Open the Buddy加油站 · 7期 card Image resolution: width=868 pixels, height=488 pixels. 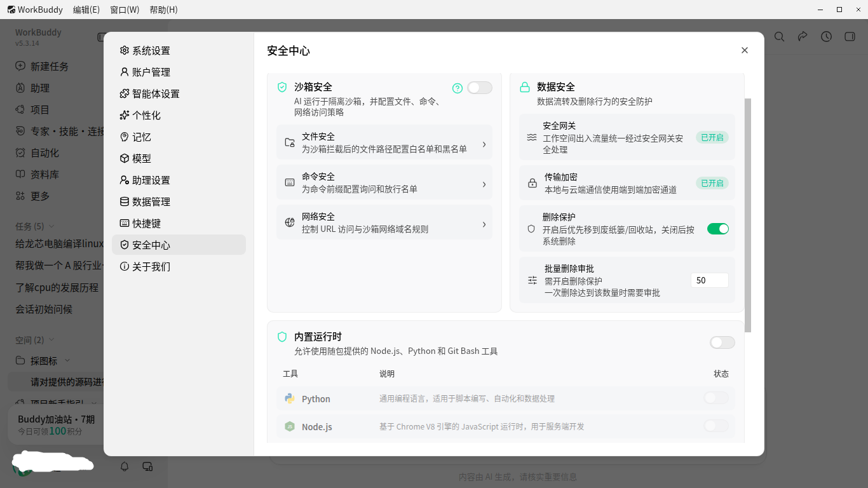pos(56,425)
